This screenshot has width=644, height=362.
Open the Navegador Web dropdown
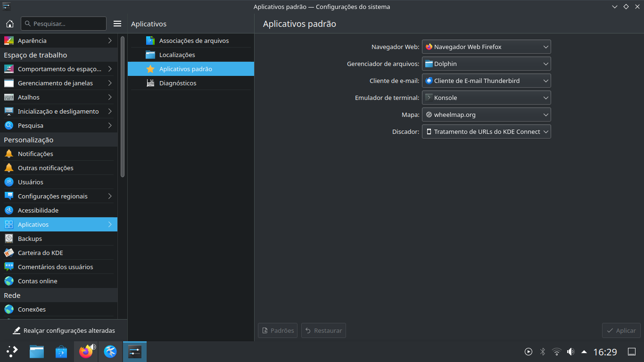click(x=486, y=47)
